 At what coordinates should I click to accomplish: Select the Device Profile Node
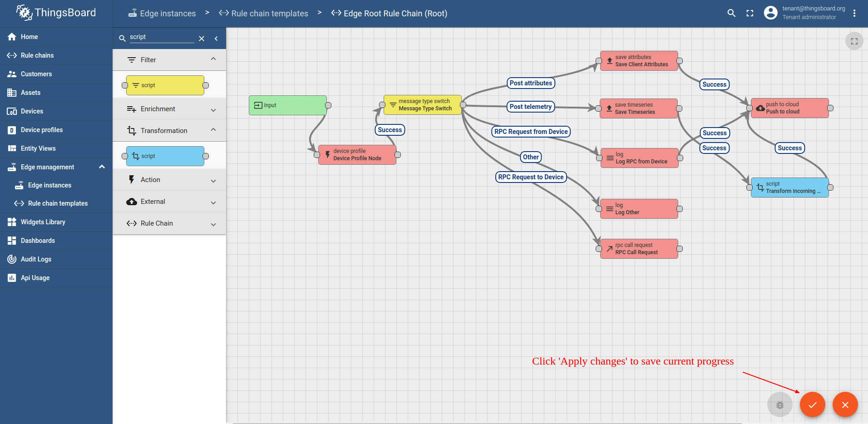(357, 155)
